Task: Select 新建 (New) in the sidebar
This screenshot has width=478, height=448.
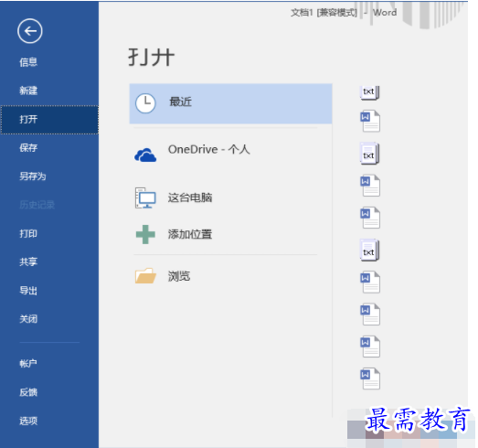Action: coord(28,91)
